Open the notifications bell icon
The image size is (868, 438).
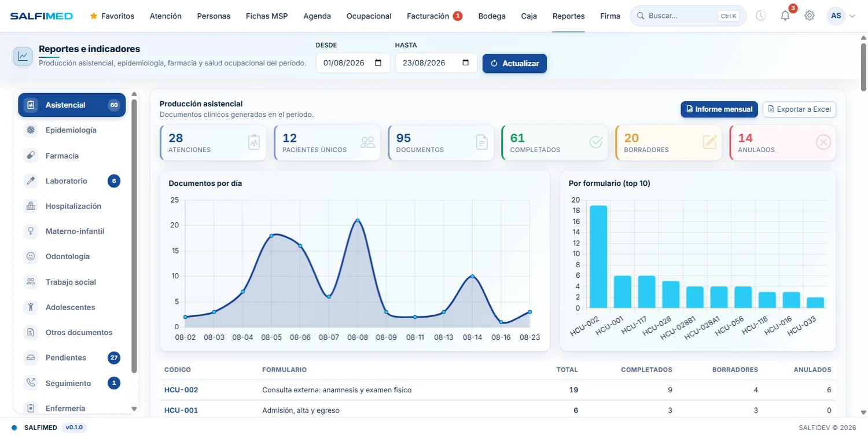785,16
